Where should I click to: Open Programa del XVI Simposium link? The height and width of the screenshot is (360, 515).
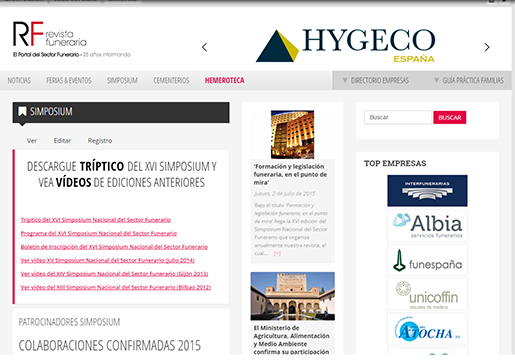(x=99, y=233)
